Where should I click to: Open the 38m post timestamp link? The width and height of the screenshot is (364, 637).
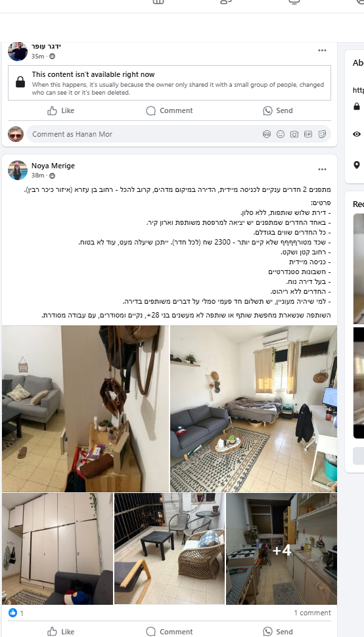click(x=38, y=176)
